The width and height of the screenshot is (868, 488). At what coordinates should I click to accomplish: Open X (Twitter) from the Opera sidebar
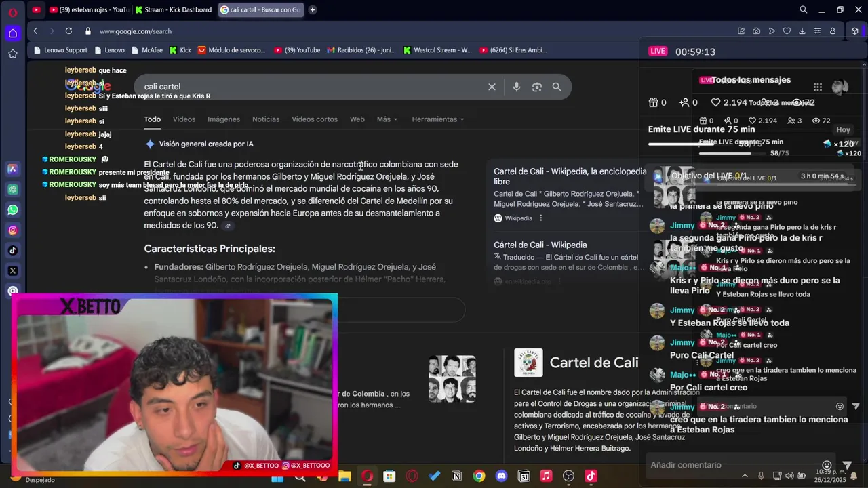(13, 270)
